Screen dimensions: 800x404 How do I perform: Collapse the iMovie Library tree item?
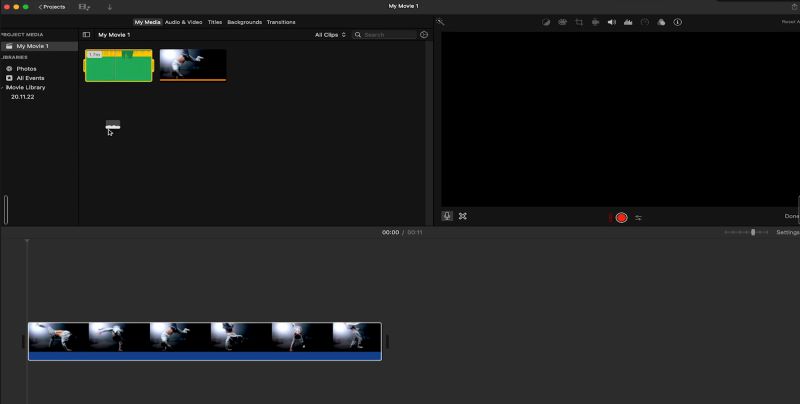pyautogui.click(x=2, y=88)
